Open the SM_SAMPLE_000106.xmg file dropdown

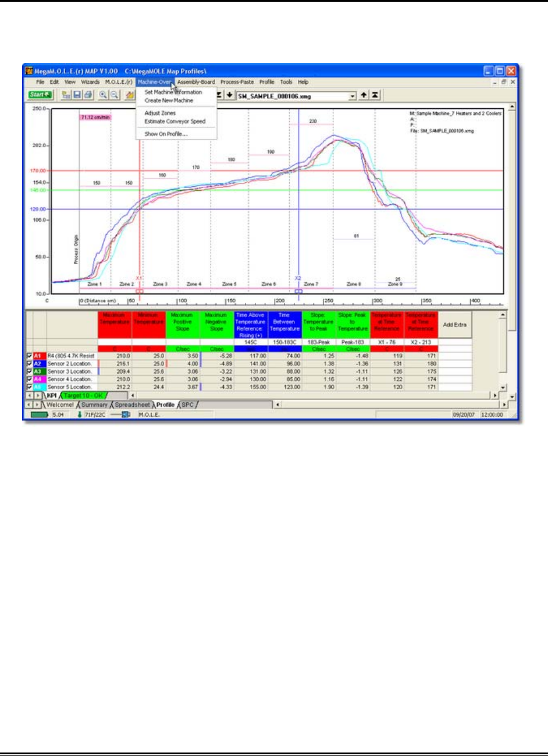tap(352, 96)
